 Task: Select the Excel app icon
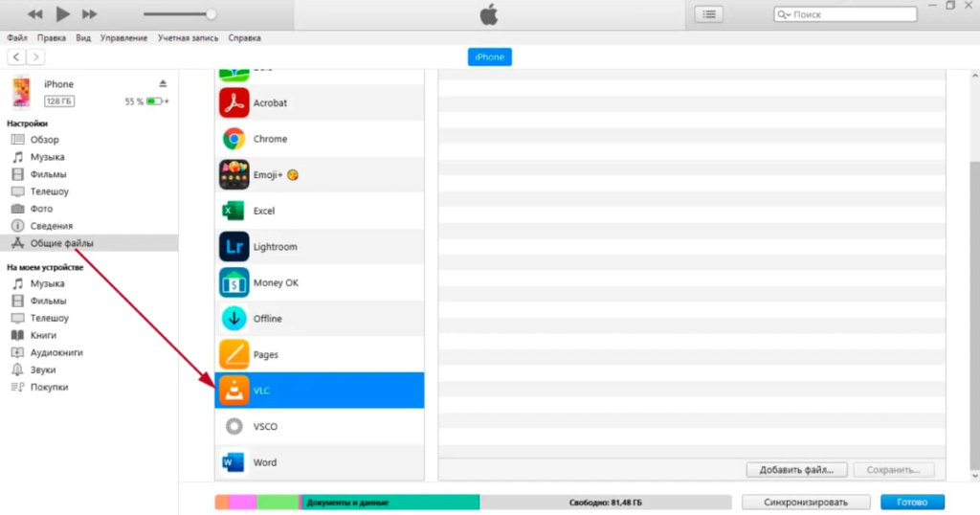[x=234, y=211]
